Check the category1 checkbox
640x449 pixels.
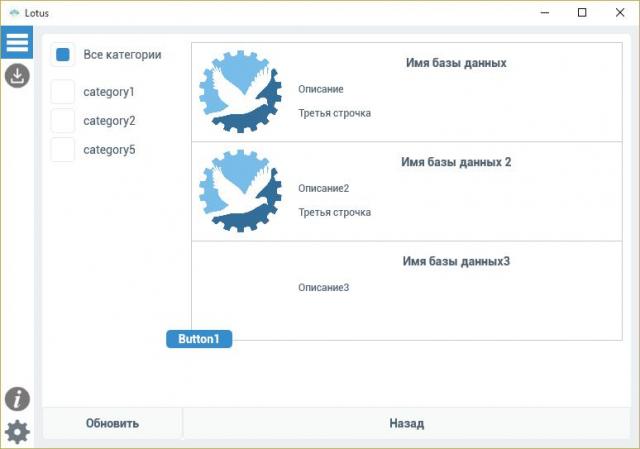(x=62, y=91)
